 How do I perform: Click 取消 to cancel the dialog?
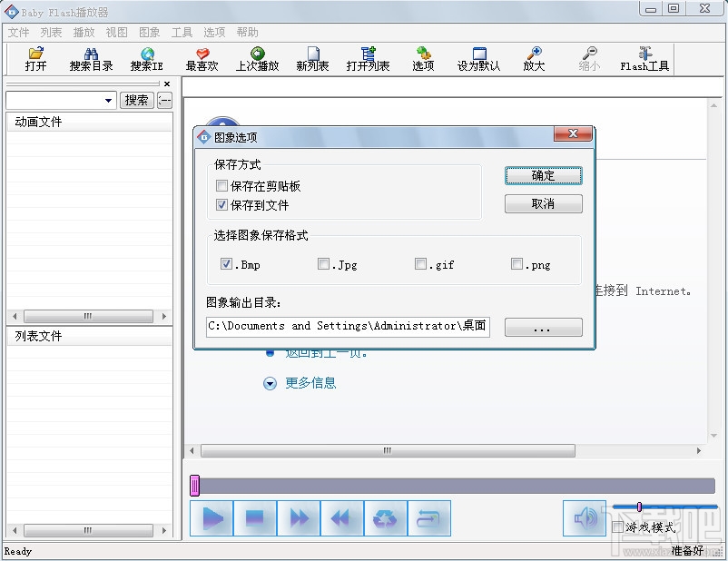pyautogui.click(x=543, y=204)
